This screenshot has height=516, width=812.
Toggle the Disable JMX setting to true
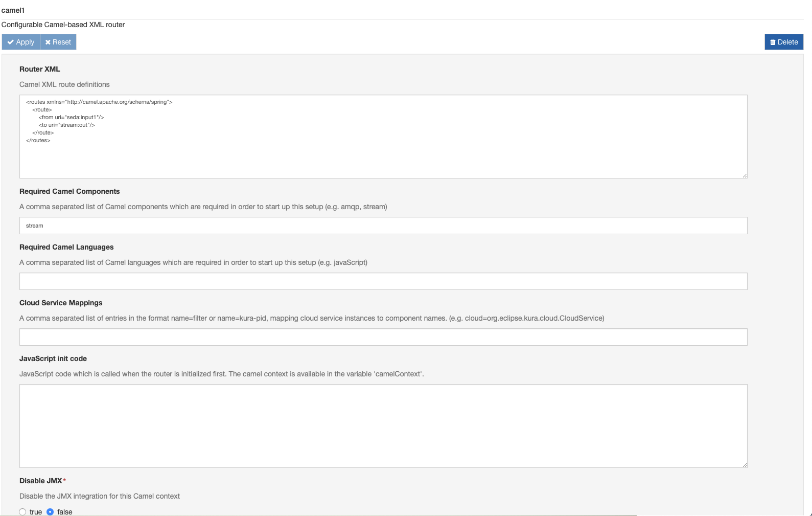click(22, 511)
